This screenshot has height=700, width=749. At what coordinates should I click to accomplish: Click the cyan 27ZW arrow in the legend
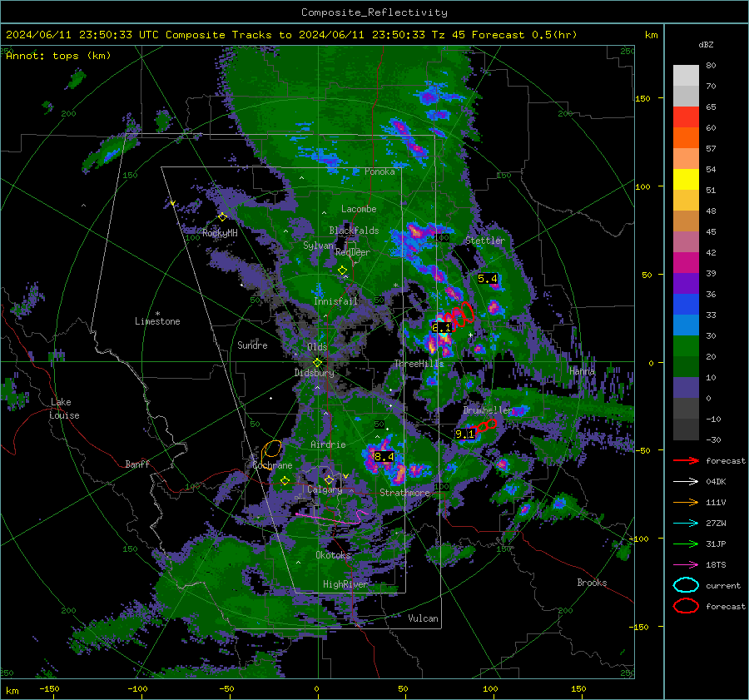(686, 524)
